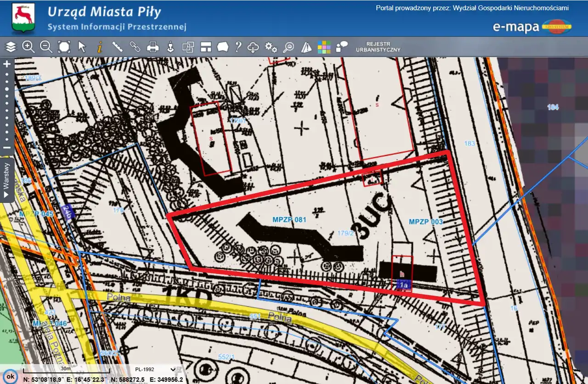Viewport: 588px width, 384px height.
Task: Click the full extent view icon
Action: click(64, 47)
